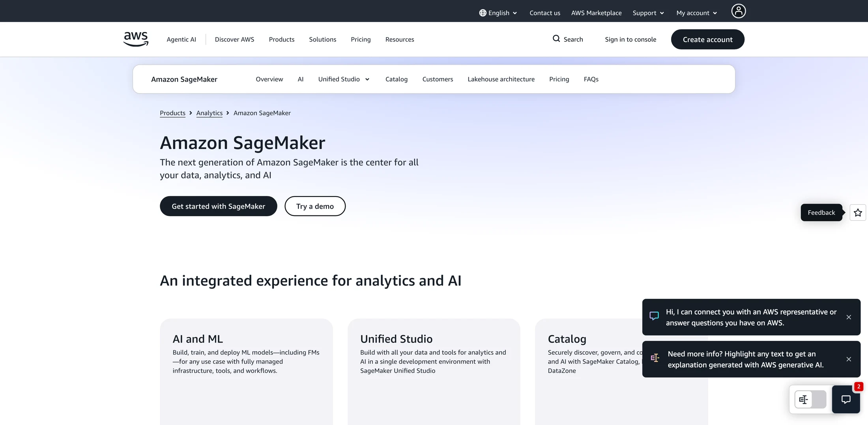The image size is (868, 425).
Task: Click the magnifying glass Search icon
Action: pyautogui.click(x=556, y=39)
